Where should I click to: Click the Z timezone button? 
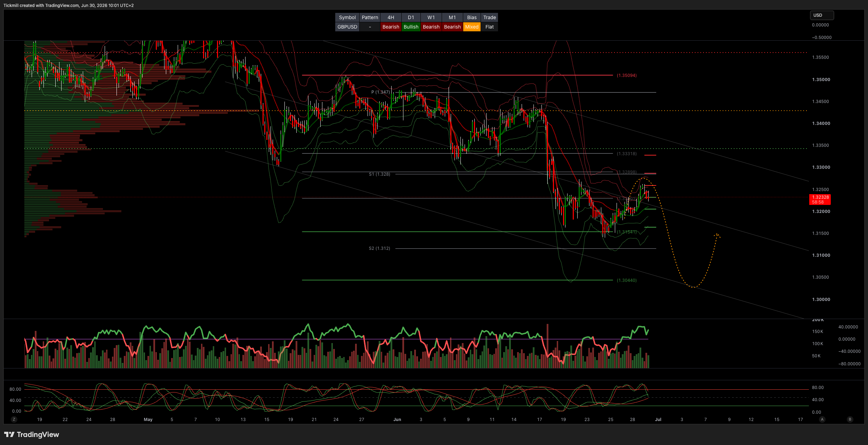[x=14, y=419]
